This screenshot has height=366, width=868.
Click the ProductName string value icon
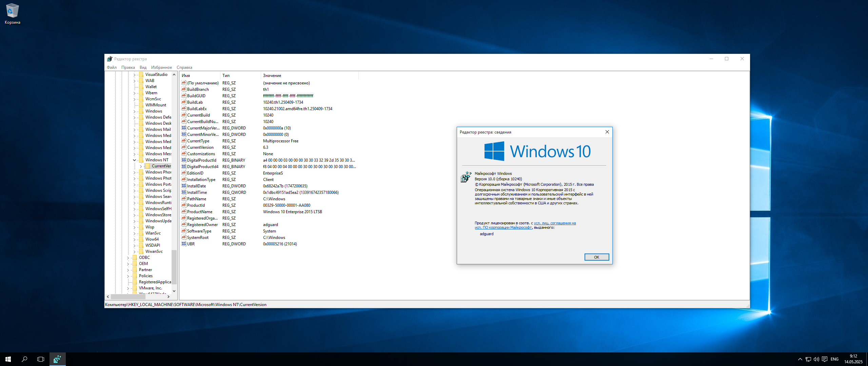coord(184,211)
